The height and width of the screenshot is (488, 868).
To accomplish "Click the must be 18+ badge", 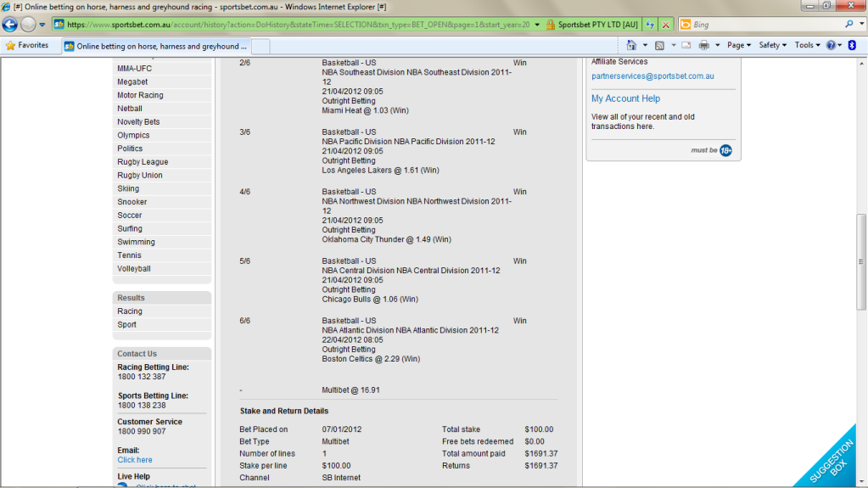I will pyautogui.click(x=712, y=150).
